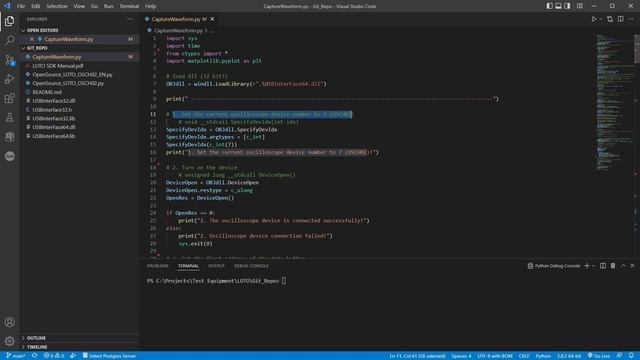Open the Explorer view in activity bar
The image size is (640, 360).
[9, 21]
